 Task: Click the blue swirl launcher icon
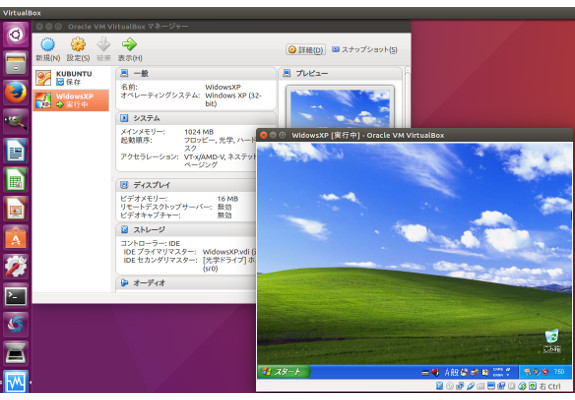click(16, 325)
